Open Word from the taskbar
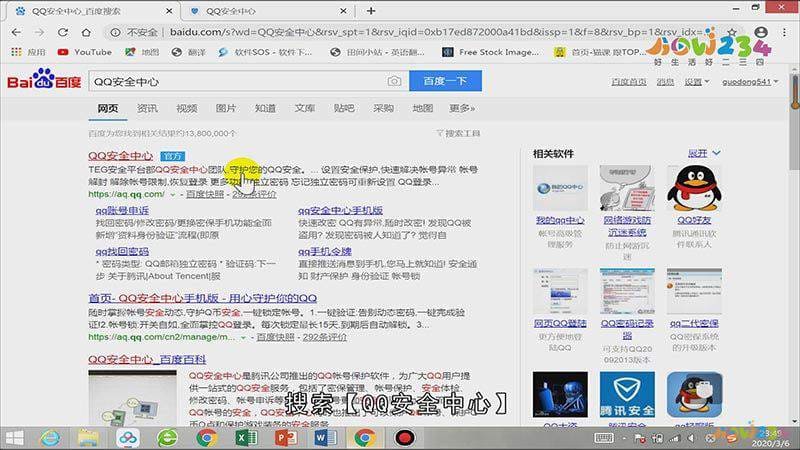Screen dimensions: 800x450 pos(325,438)
